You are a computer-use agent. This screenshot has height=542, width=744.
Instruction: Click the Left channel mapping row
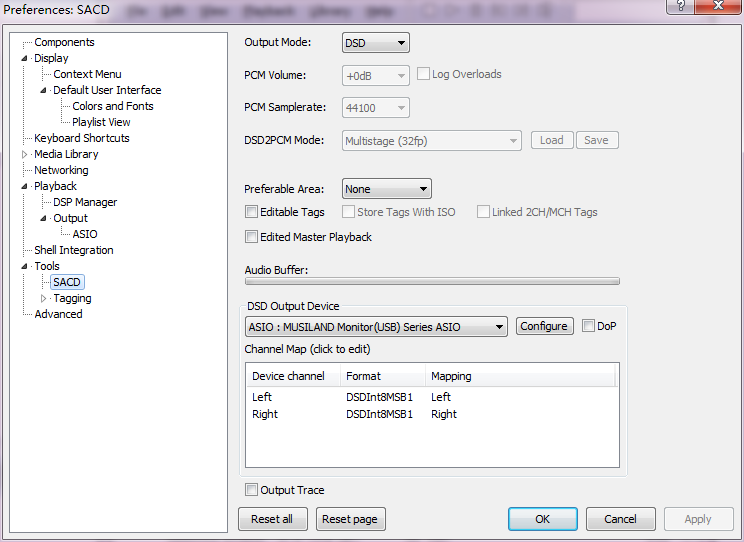click(430, 397)
